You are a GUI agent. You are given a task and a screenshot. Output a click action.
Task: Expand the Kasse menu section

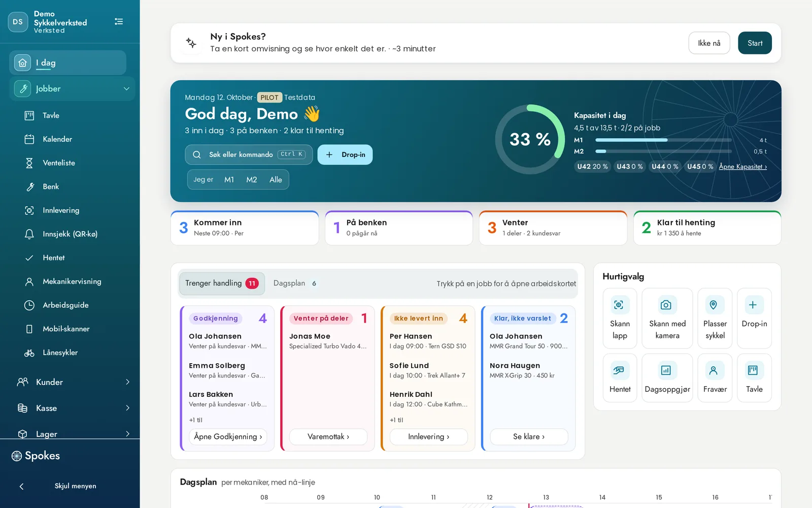(x=72, y=408)
